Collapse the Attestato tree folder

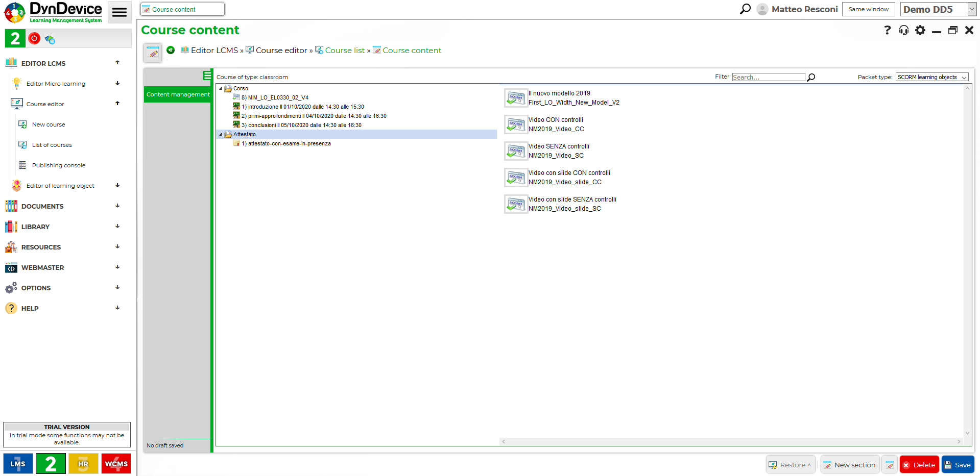(x=221, y=135)
